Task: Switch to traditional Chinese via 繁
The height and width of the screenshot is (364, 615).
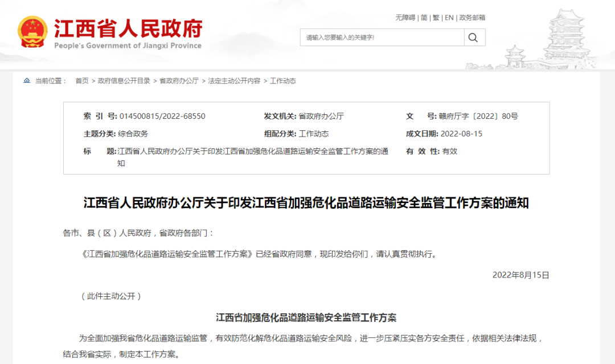Action: point(436,18)
